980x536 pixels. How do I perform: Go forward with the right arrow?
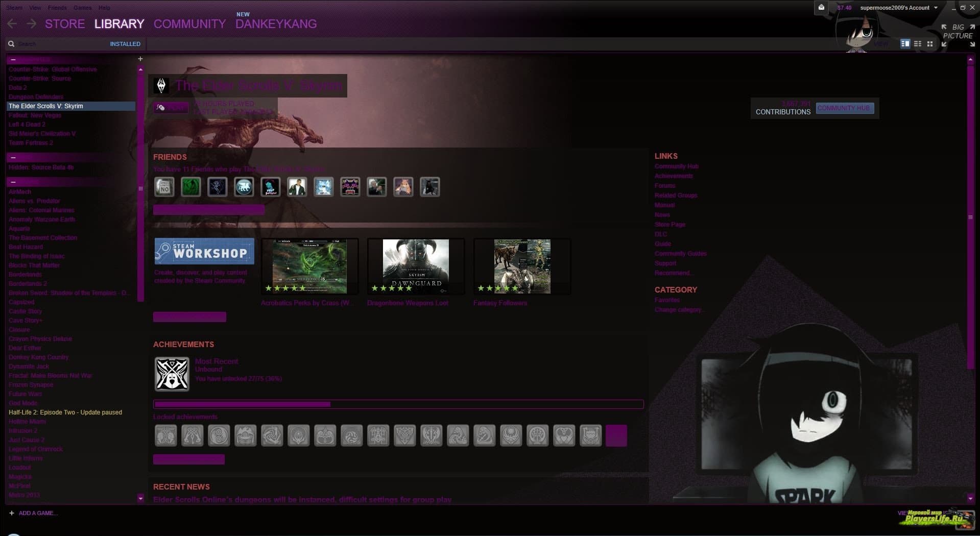32,24
